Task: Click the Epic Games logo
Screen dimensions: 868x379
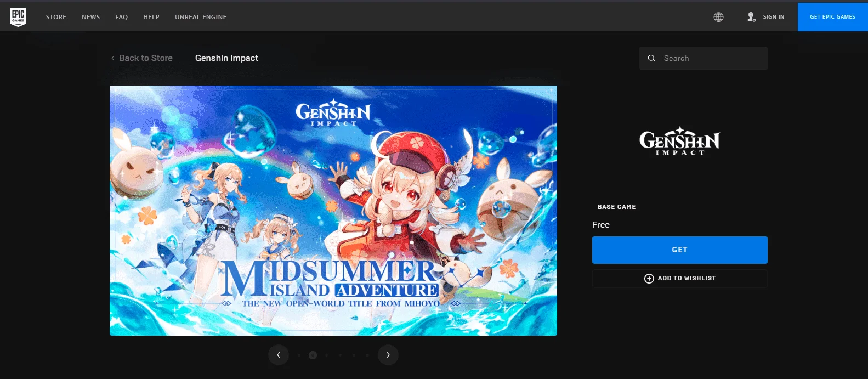Action: (x=18, y=17)
